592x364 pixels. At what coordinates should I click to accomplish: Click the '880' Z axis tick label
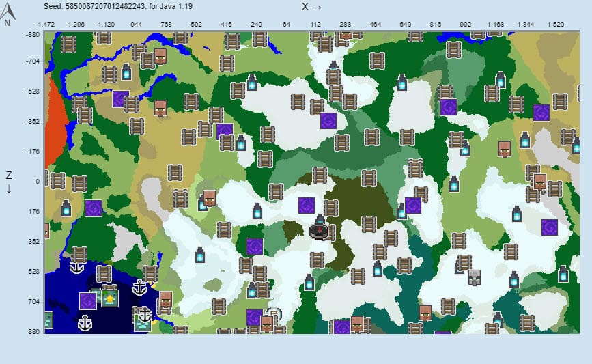[34, 331]
